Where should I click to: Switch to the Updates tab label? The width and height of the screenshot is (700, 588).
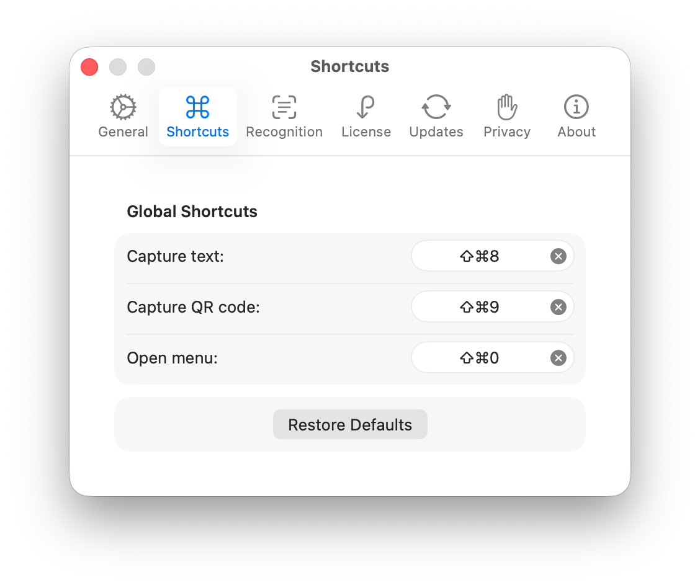coord(436,132)
